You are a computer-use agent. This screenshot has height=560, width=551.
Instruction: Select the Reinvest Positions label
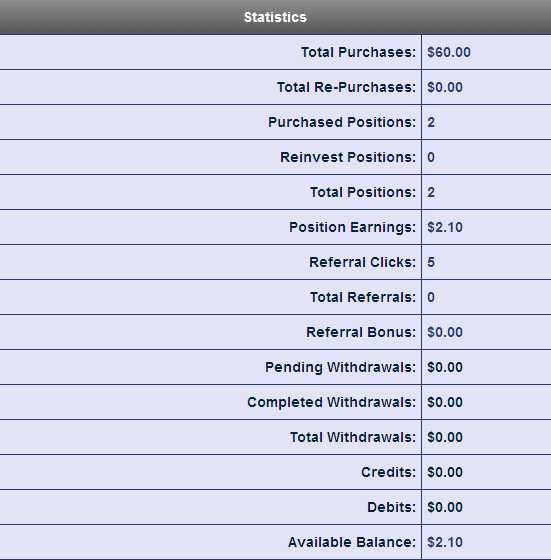348,157
